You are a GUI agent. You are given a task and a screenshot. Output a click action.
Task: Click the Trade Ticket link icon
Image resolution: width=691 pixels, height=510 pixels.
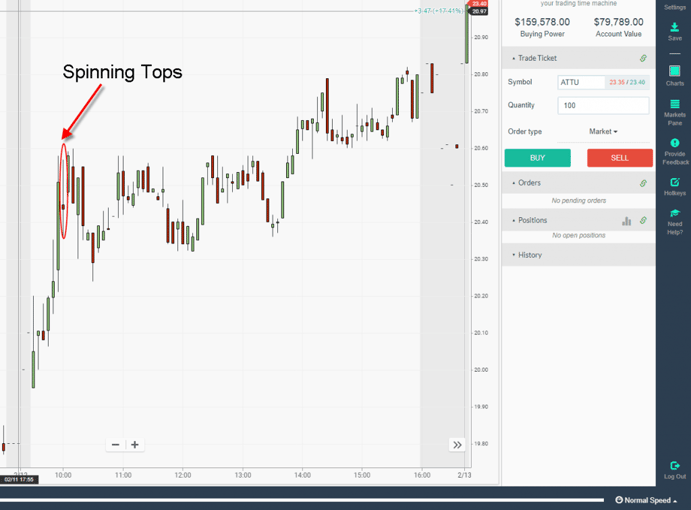pos(643,59)
